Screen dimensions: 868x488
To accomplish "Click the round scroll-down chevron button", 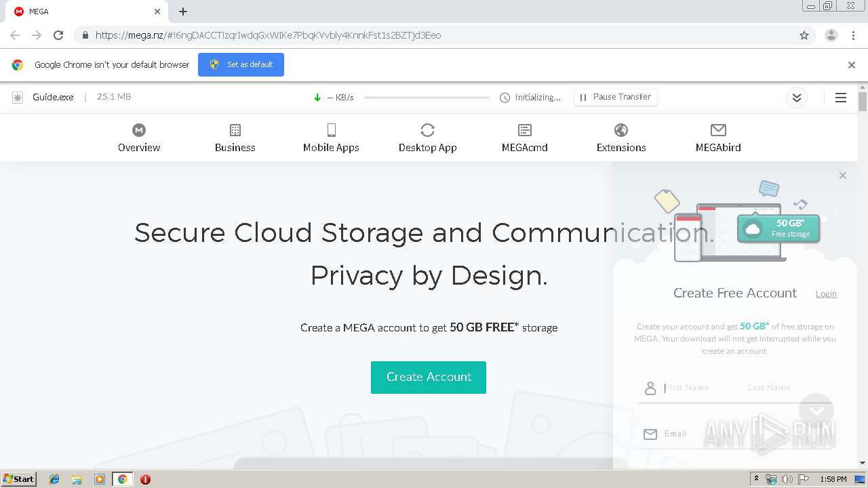I will [x=816, y=411].
